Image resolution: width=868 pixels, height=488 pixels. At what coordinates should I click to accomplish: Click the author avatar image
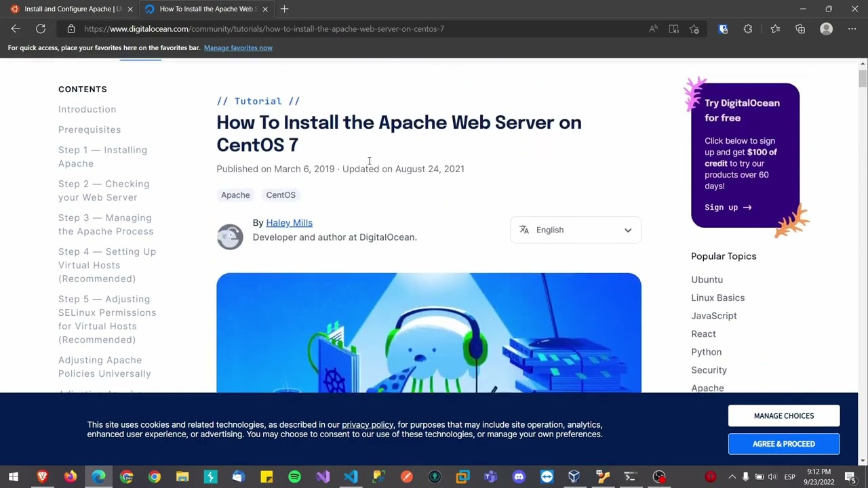click(x=230, y=237)
